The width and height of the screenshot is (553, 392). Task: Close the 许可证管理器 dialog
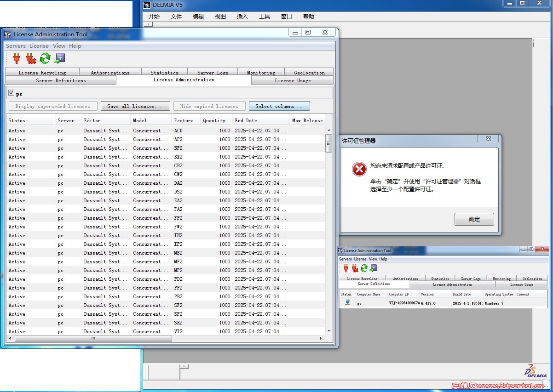[489, 139]
